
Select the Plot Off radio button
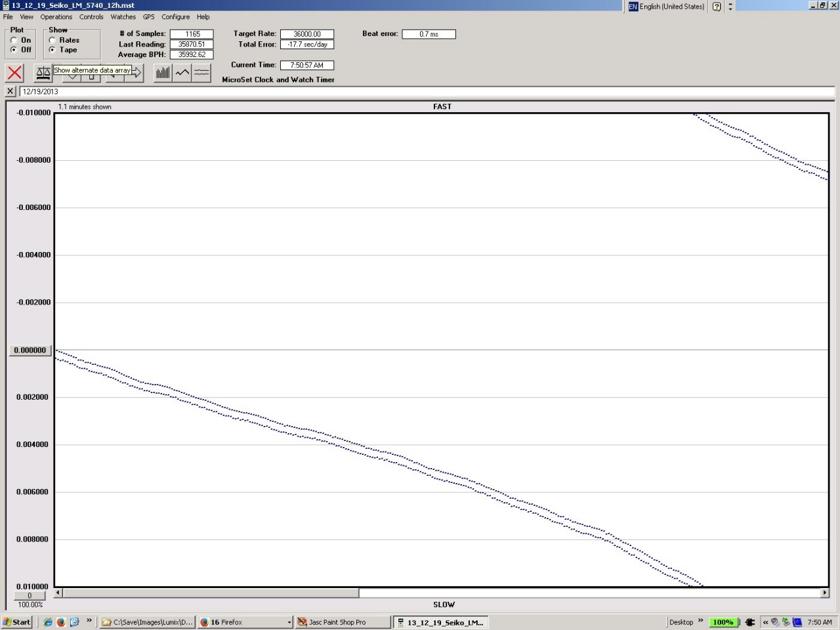(x=14, y=50)
